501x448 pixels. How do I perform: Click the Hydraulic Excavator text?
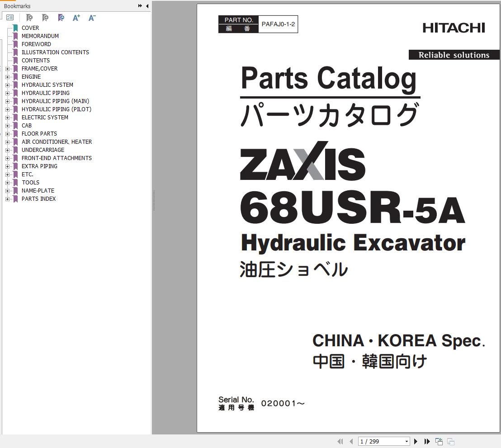click(353, 243)
